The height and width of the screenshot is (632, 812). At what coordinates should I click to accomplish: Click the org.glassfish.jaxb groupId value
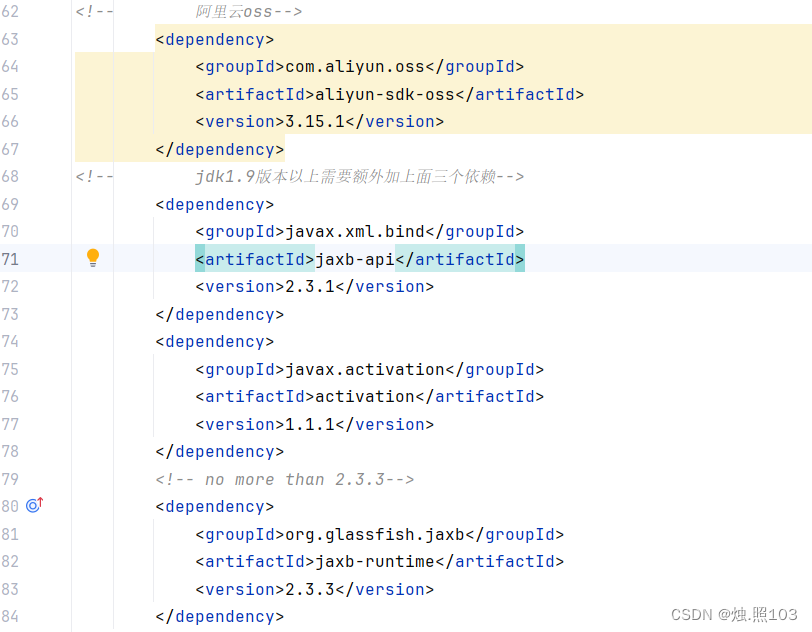(x=375, y=535)
